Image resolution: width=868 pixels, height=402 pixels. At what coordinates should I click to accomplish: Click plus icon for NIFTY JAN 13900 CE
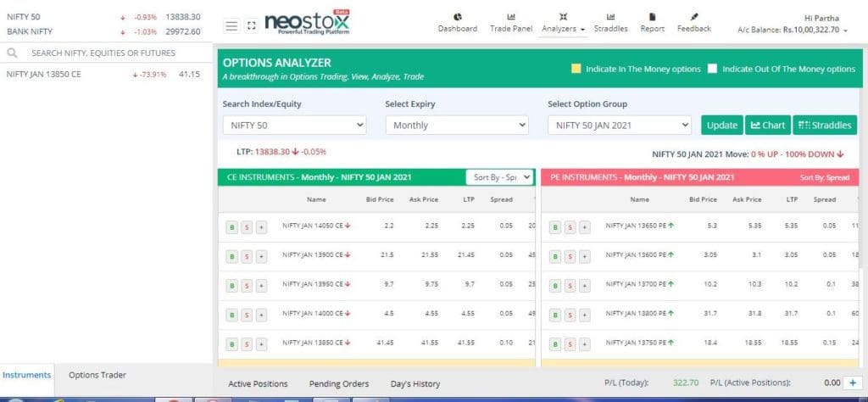(x=261, y=256)
